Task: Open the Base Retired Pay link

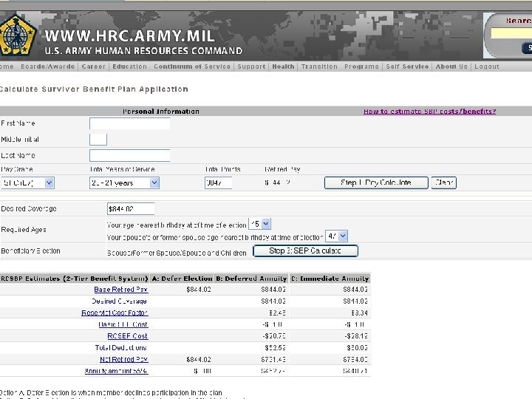Action: coord(121,290)
